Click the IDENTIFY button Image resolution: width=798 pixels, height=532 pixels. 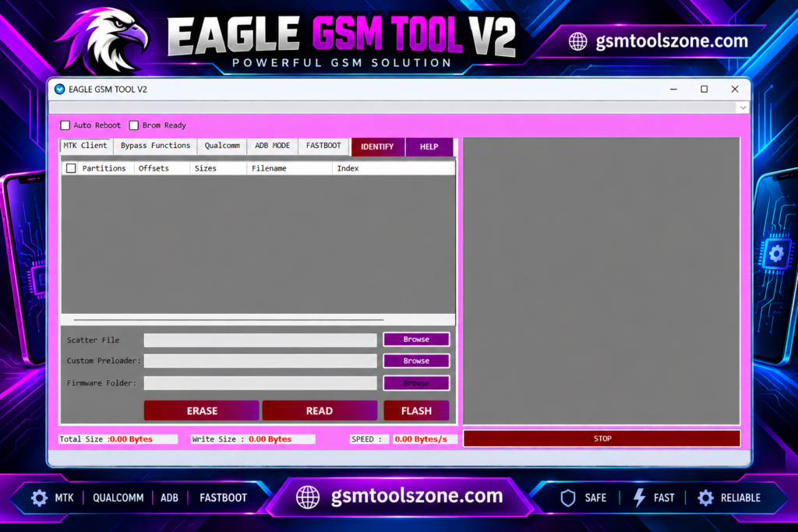(x=378, y=146)
